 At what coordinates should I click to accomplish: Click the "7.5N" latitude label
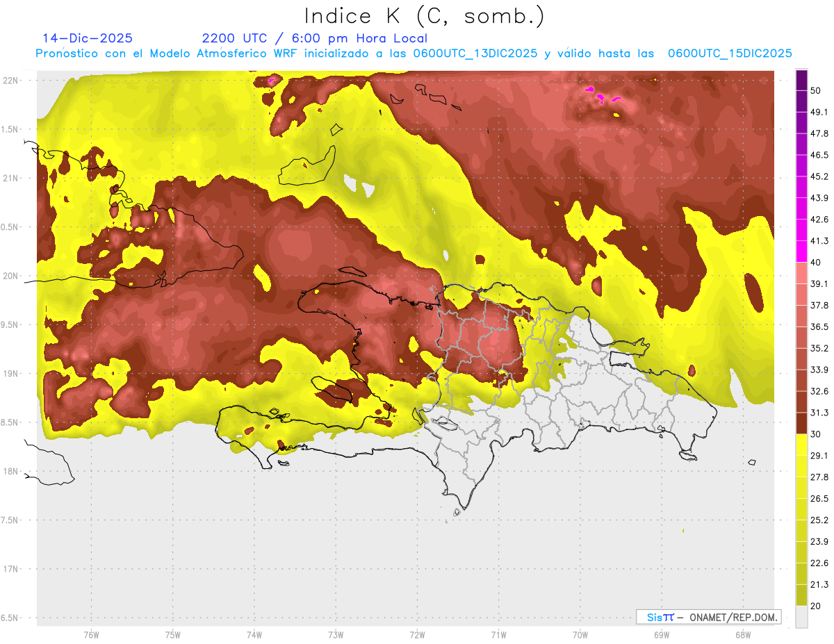click(10, 520)
